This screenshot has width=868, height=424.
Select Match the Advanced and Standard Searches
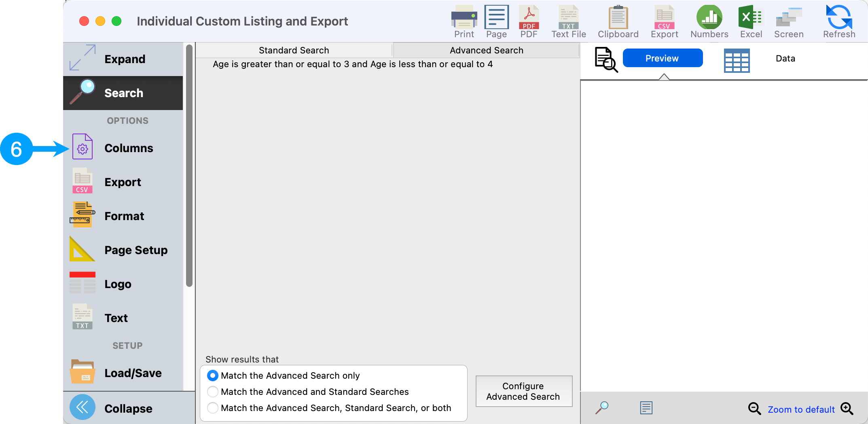coord(213,392)
